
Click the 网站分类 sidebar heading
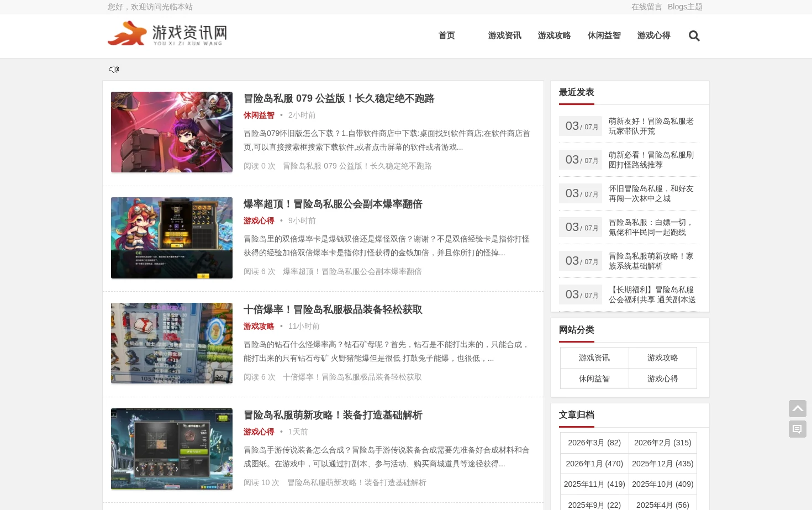click(577, 330)
